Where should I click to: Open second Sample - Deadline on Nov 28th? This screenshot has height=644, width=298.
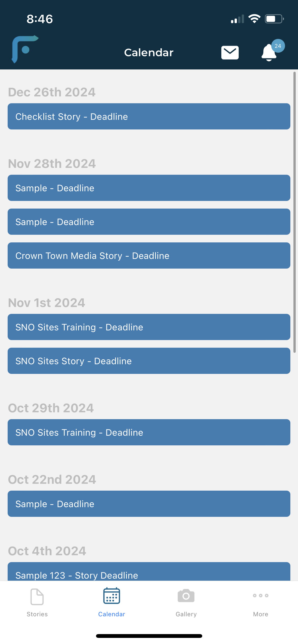(149, 222)
